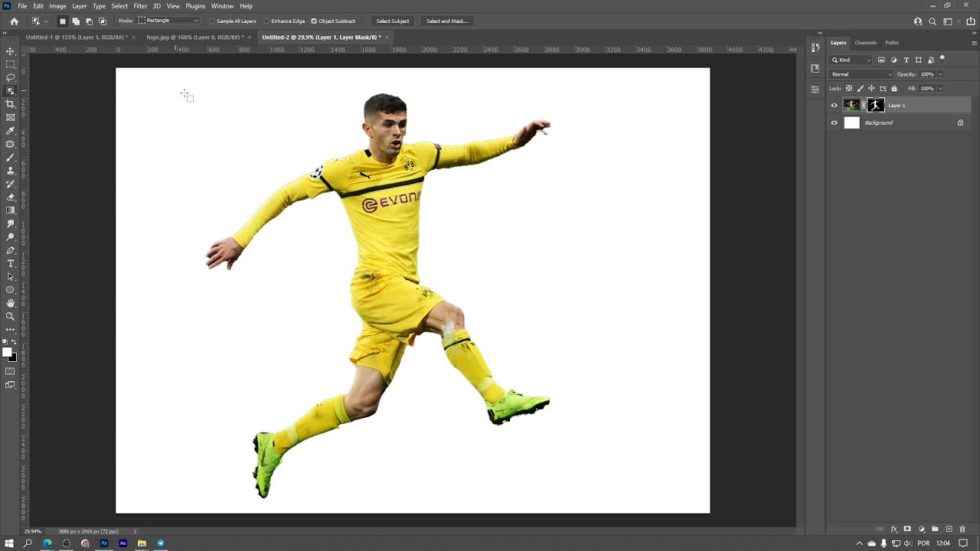Click the Add to selection mode button
Viewport: 980px width, 551px height.
click(x=76, y=21)
